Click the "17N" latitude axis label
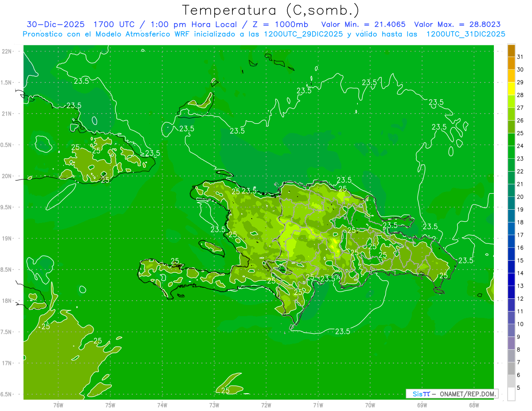This screenshot has width=532, height=411. pos(6,363)
